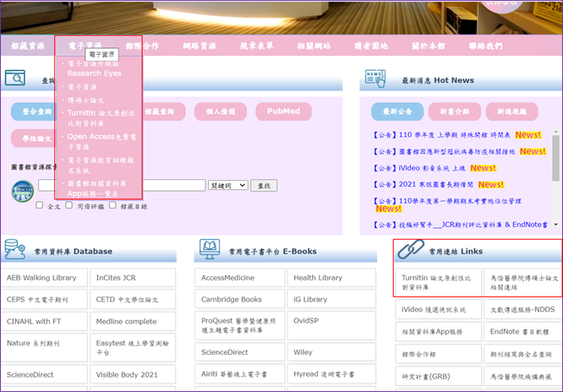563x392 pixels.
Task: Switch to the 新書介紹 tab
Action: 455,112
